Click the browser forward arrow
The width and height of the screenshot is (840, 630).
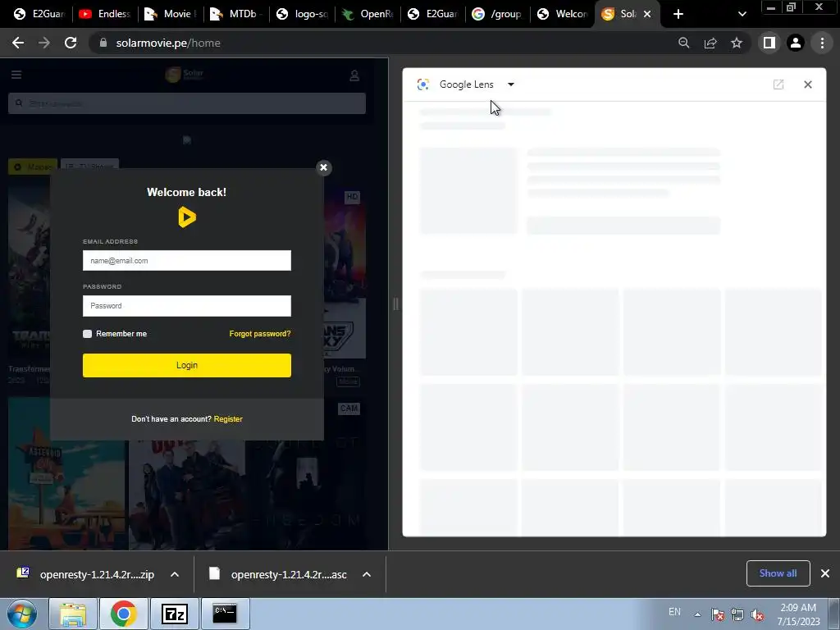(x=44, y=43)
